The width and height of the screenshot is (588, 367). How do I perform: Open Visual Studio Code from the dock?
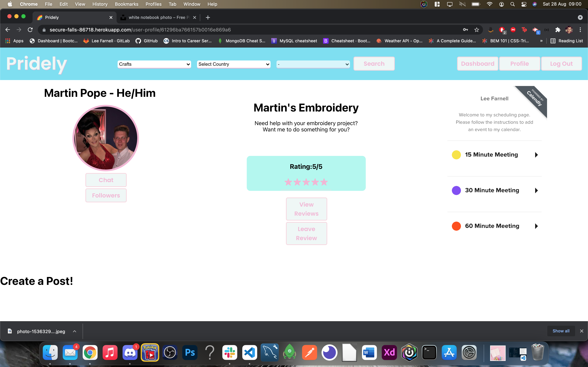click(x=250, y=352)
